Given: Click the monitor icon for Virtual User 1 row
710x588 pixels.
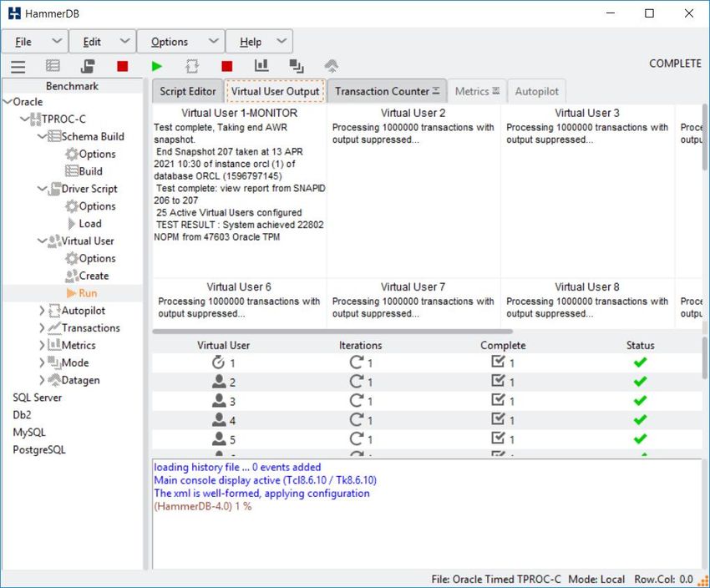Looking at the screenshot, I should [x=218, y=362].
